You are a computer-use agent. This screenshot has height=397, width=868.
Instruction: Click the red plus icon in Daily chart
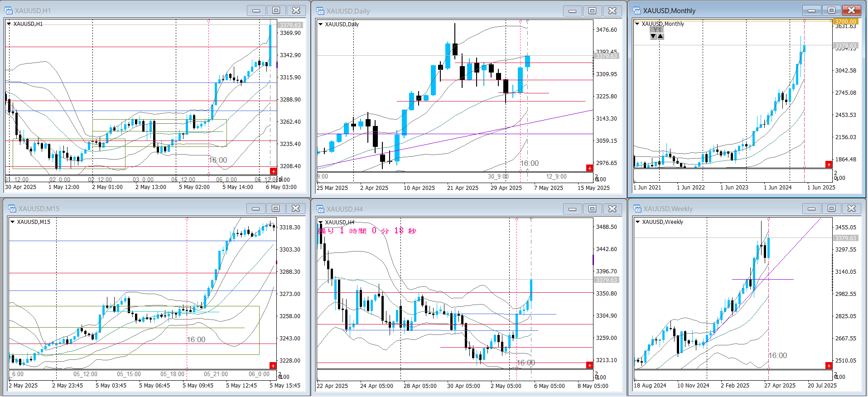click(589, 168)
